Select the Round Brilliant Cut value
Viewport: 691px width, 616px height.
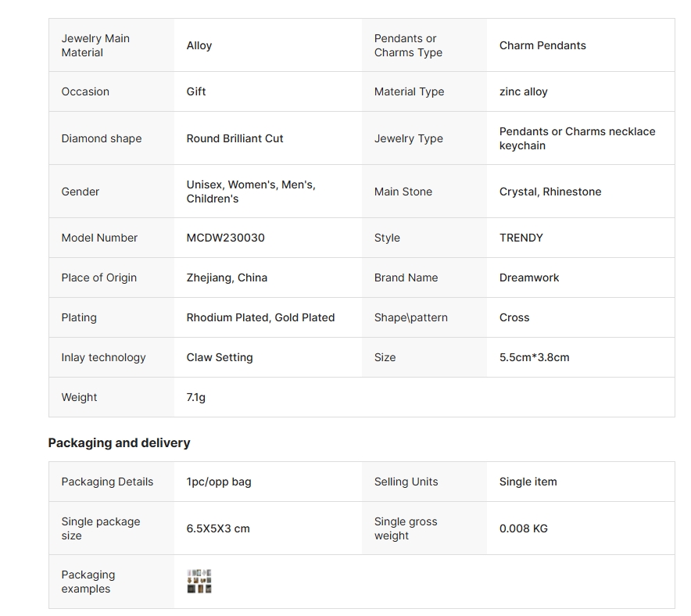click(235, 138)
